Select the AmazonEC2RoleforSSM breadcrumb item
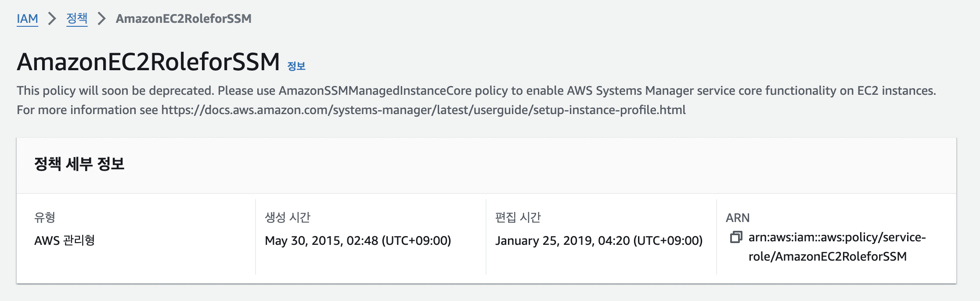Viewport: 980px width, 301px height. [x=184, y=18]
